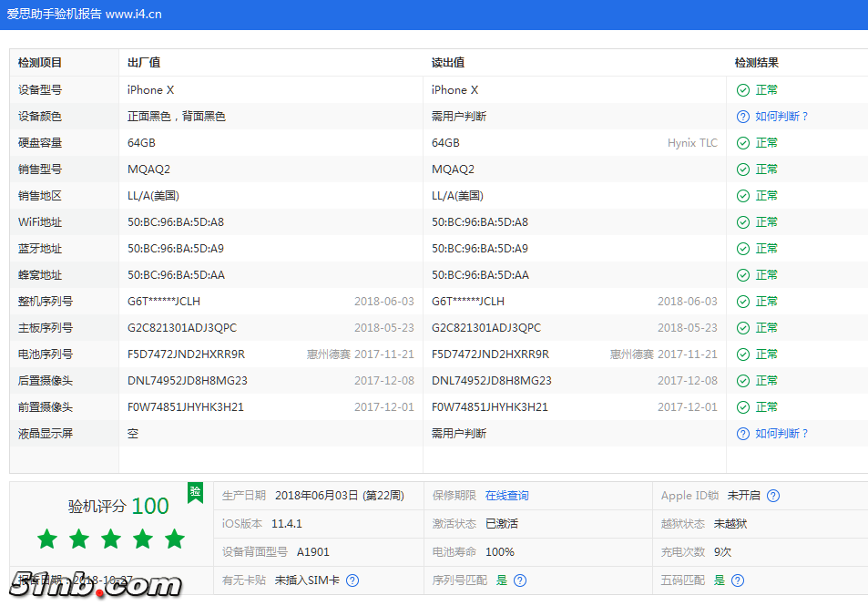Screen dimensions: 868x606
Task: Click the help icon next to 有无卡贴
Action: coord(352,580)
